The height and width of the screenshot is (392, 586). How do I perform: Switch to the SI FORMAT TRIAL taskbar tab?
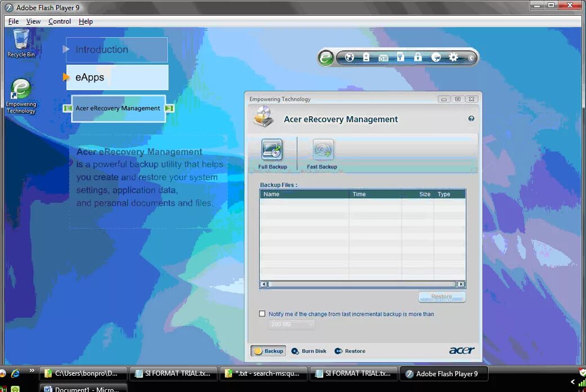point(173,373)
